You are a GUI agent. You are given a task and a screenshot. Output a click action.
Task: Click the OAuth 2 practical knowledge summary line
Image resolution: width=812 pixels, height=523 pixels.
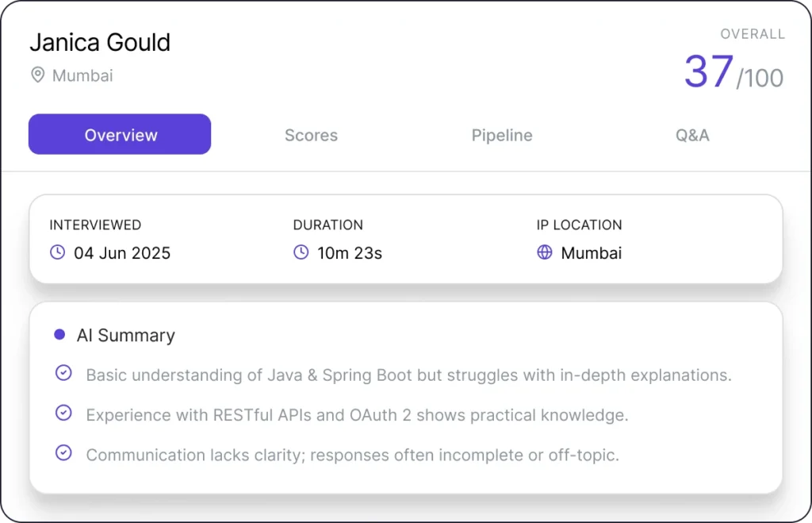pyautogui.click(x=357, y=414)
